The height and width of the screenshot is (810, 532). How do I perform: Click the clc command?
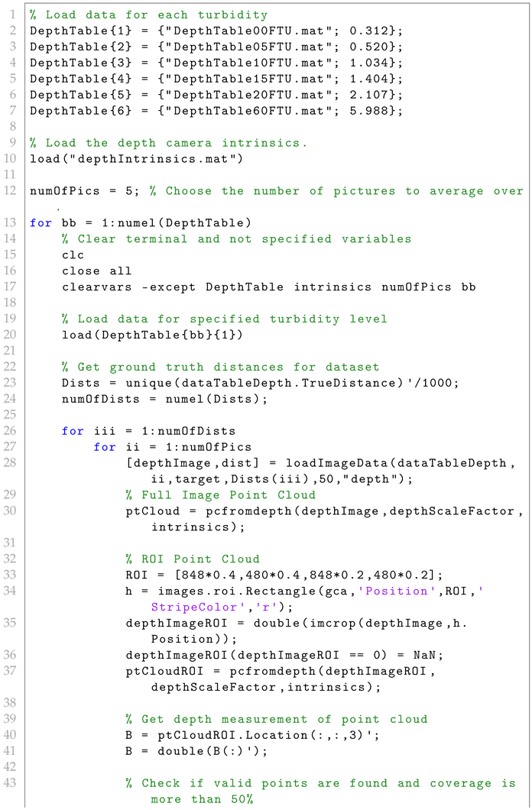click(74, 254)
